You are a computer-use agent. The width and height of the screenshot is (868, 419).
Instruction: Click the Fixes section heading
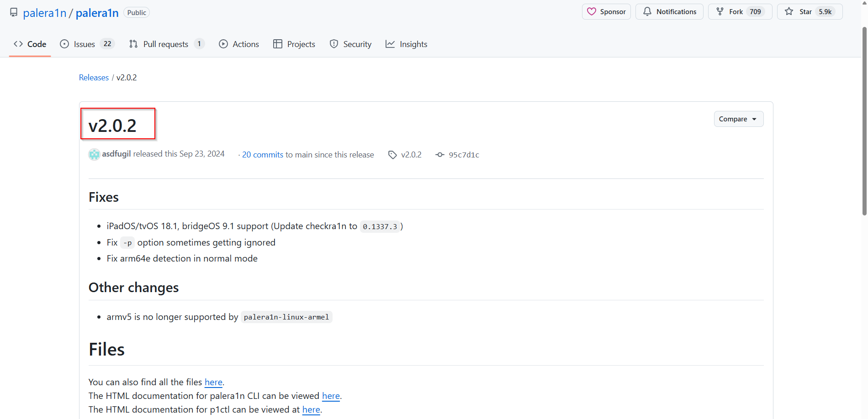104,197
